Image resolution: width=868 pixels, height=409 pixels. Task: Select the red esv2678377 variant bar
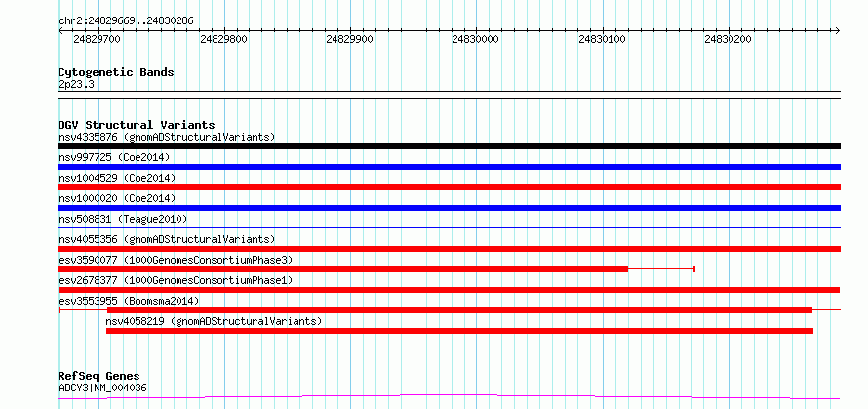[449, 290]
